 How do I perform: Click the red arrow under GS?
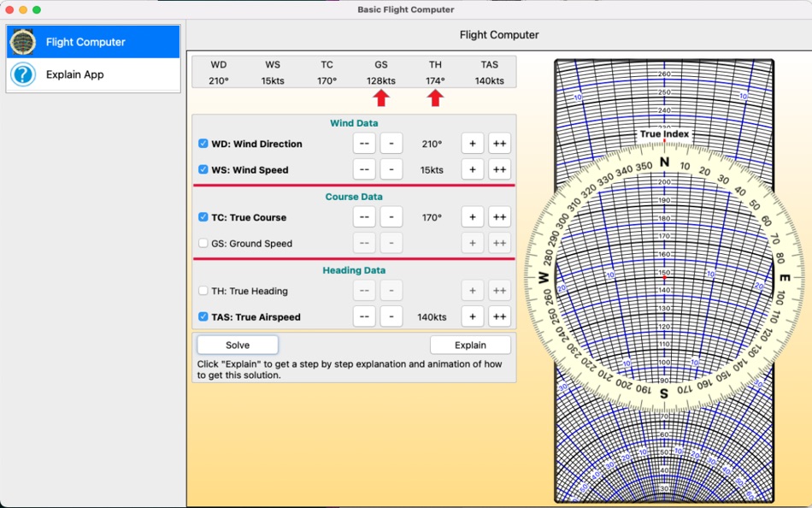click(381, 97)
